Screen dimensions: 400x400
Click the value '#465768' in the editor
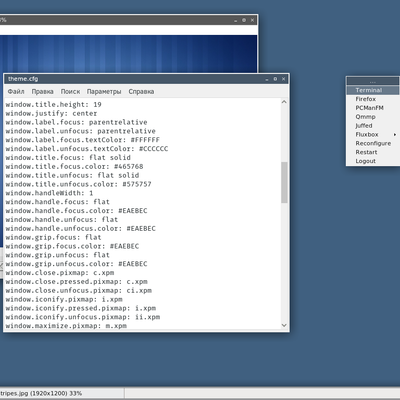(x=128, y=166)
